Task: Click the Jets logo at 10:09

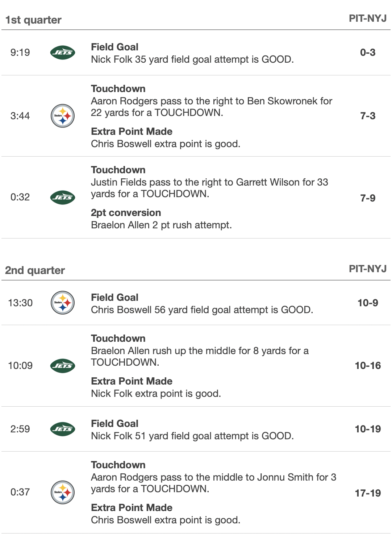Action: [x=63, y=366]
